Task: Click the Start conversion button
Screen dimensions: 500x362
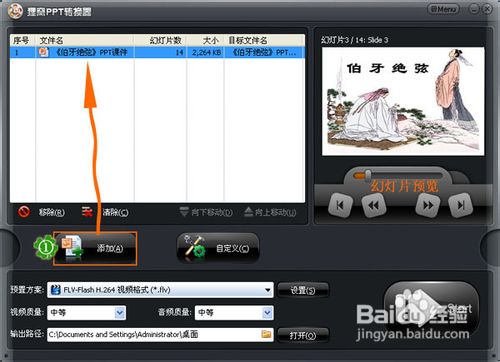Action: point(432,309)
